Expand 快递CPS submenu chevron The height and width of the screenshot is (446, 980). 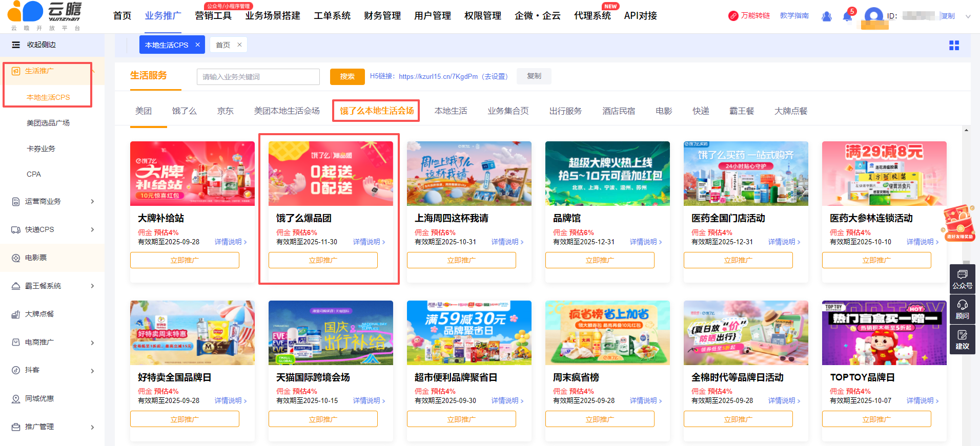tap(92, 230)
